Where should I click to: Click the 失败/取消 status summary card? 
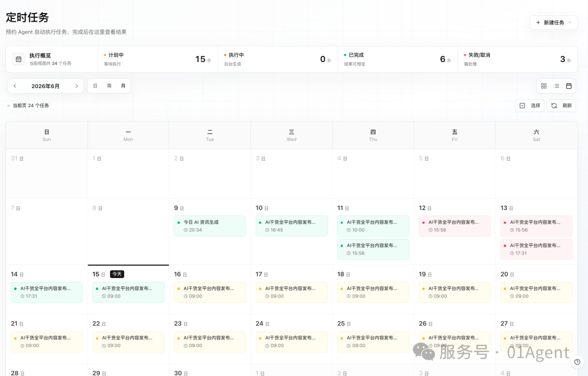pyautogui.click(x=518, y=59)
